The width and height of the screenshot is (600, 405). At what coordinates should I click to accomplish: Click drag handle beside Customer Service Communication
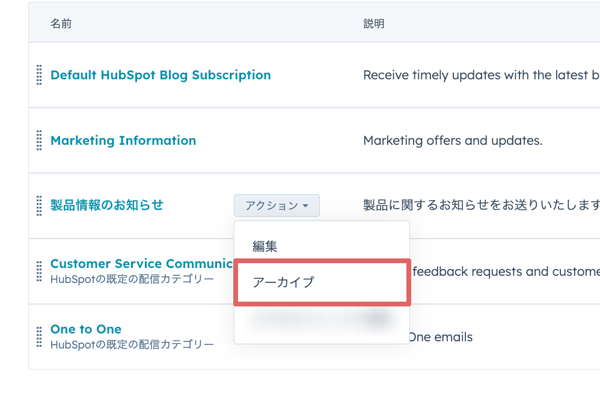[39, 271]
